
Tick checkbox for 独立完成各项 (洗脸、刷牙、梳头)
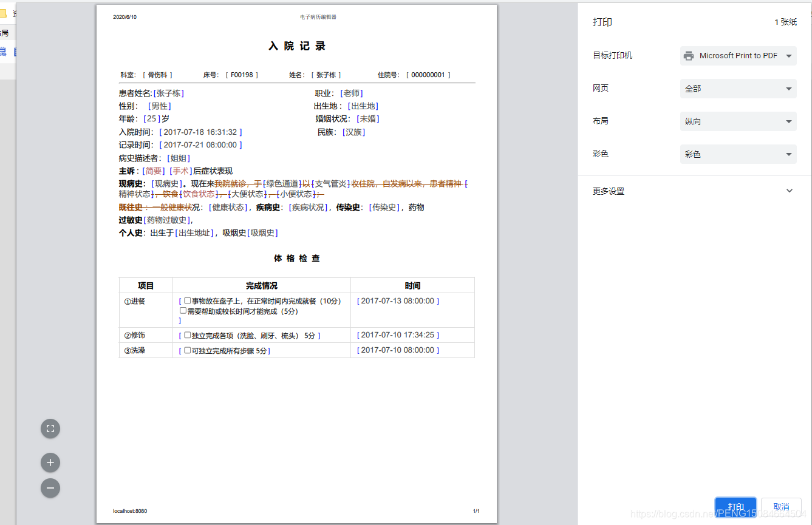pyautogui.click(x=187, y=335)
